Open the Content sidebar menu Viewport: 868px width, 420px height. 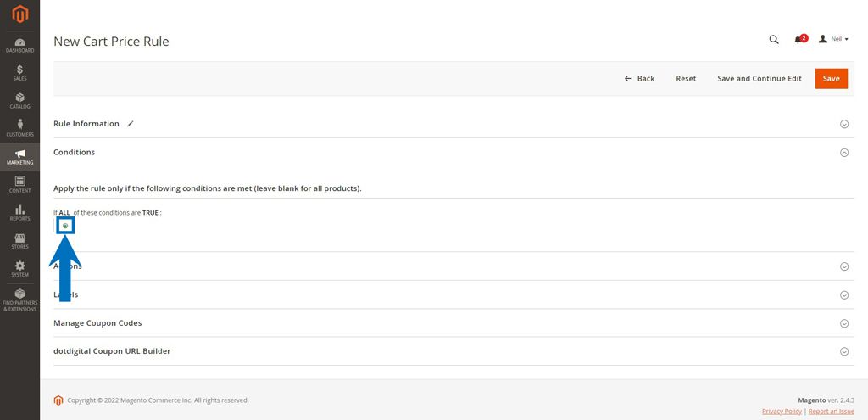[20, 185]
